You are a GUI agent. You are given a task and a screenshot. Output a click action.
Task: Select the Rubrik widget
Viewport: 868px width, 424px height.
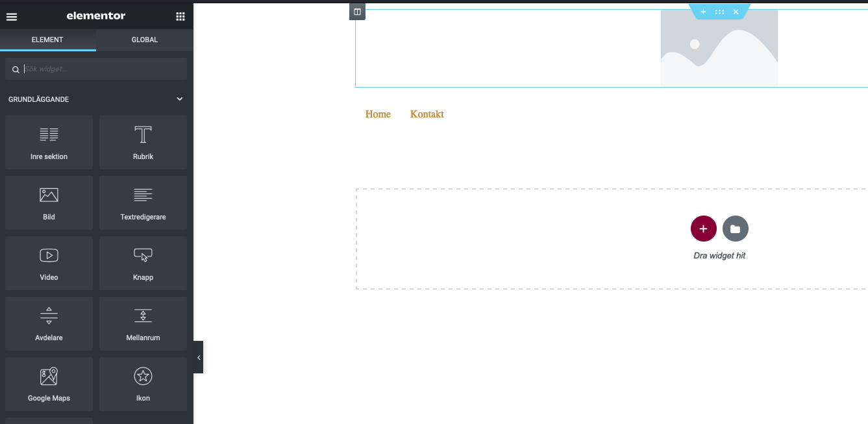(143, 142)
